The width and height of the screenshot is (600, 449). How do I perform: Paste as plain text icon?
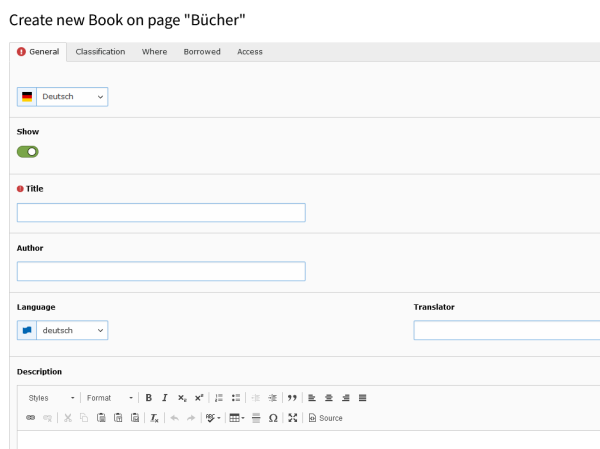pos(118,418)
